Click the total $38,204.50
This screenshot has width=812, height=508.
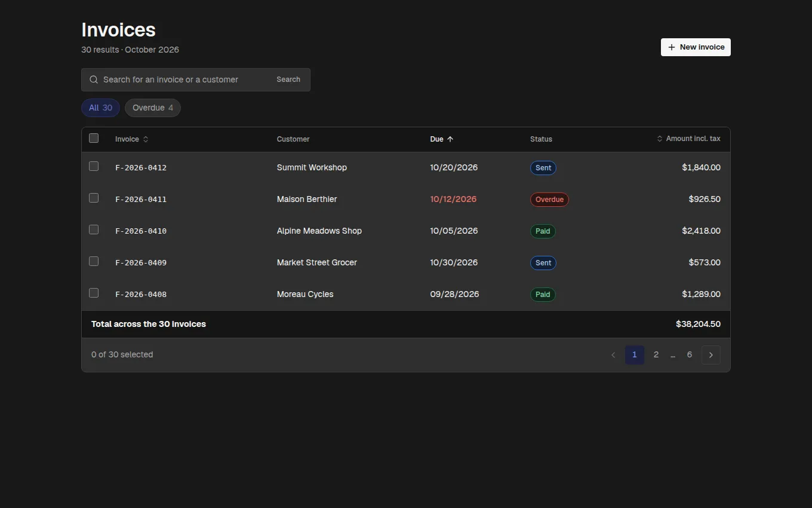[698, 324]
